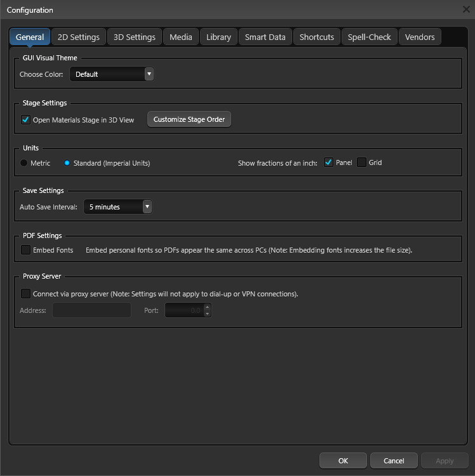
Task: Open the Spell-Check tab
Action: click(x=370, y=37)
